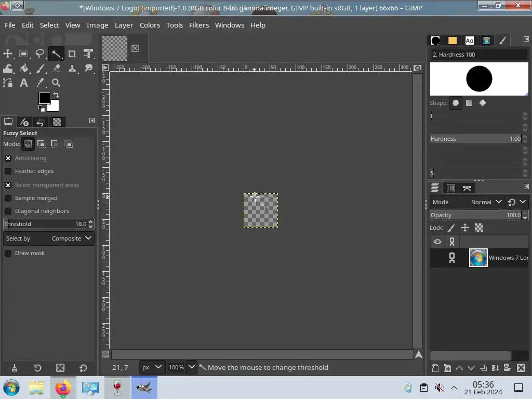Select the Eraser tool
This screenshot has height=399, width=532.
coord(56,68)
